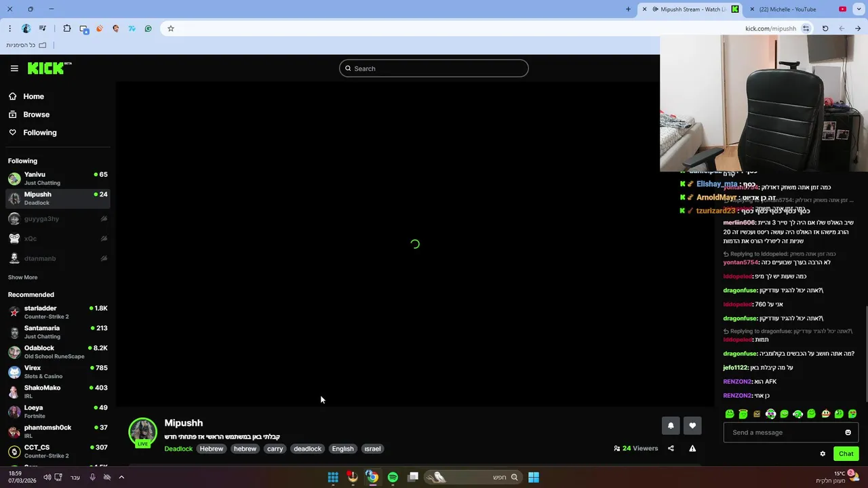Open site information icon in address bar

coord(806,28)
